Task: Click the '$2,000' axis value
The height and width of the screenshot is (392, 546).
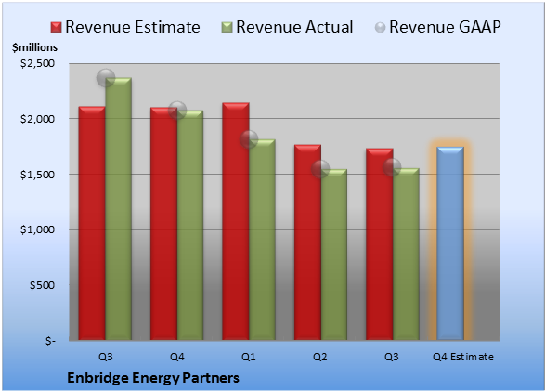Action: 37,119
